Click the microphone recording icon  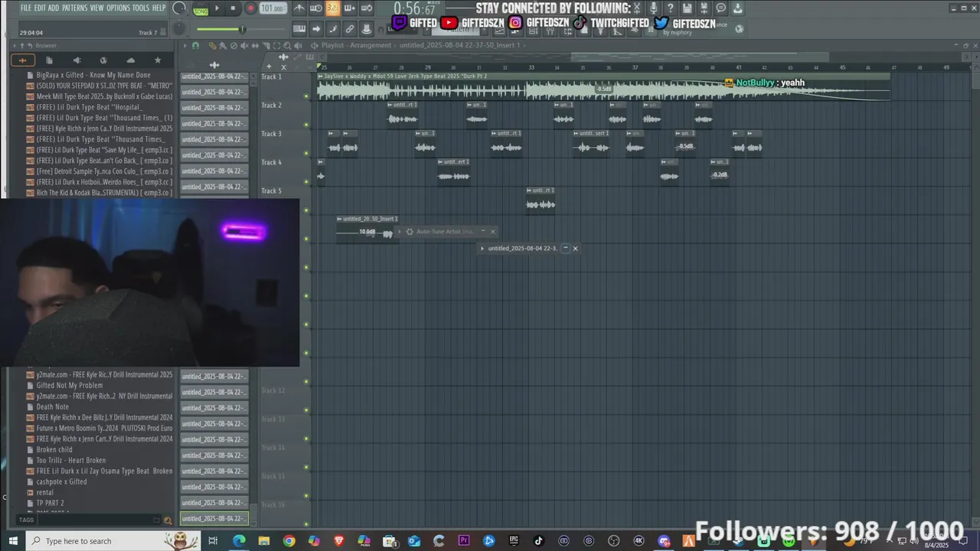tap(654, 8)
